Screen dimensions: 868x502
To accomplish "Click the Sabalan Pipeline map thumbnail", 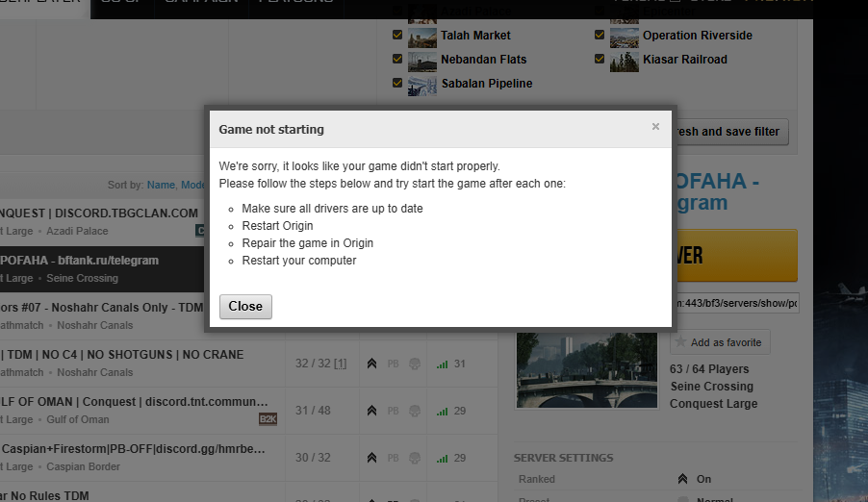I will click(x=421, y=87).
